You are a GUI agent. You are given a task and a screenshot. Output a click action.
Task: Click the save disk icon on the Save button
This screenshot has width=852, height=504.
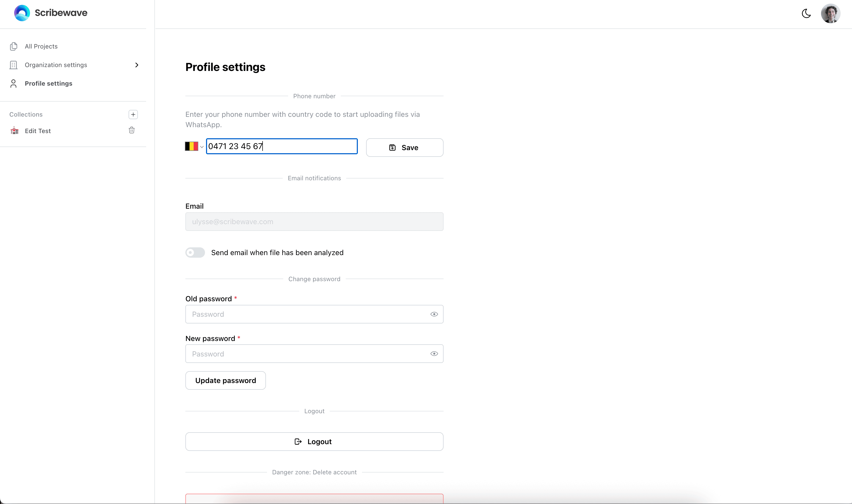coord(392,147)
